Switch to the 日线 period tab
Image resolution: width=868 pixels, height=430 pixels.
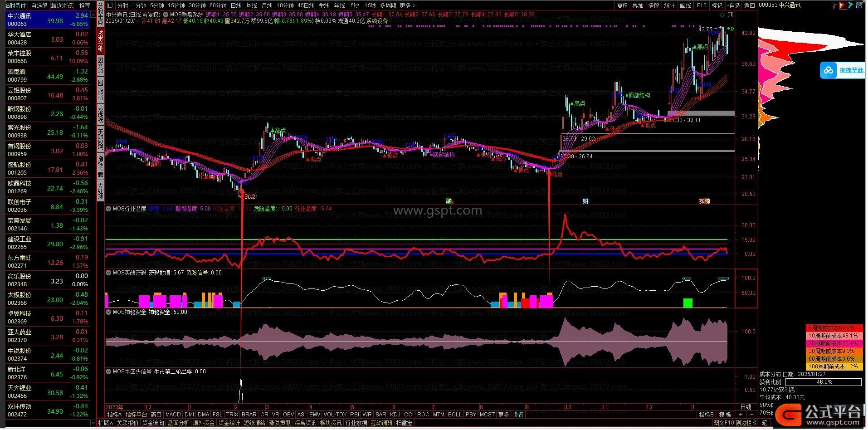click(x=236, y=5)
